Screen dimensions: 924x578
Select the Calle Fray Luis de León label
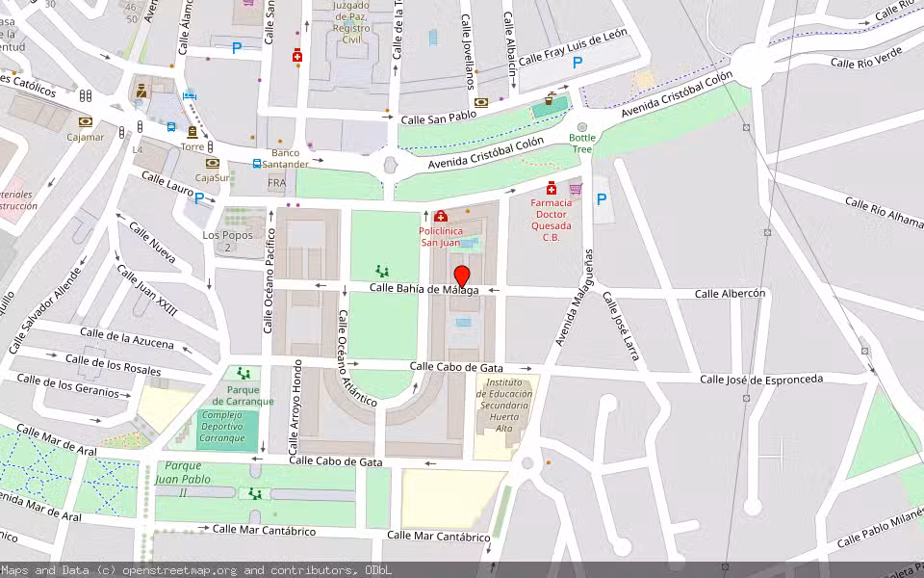coord(573,46)
